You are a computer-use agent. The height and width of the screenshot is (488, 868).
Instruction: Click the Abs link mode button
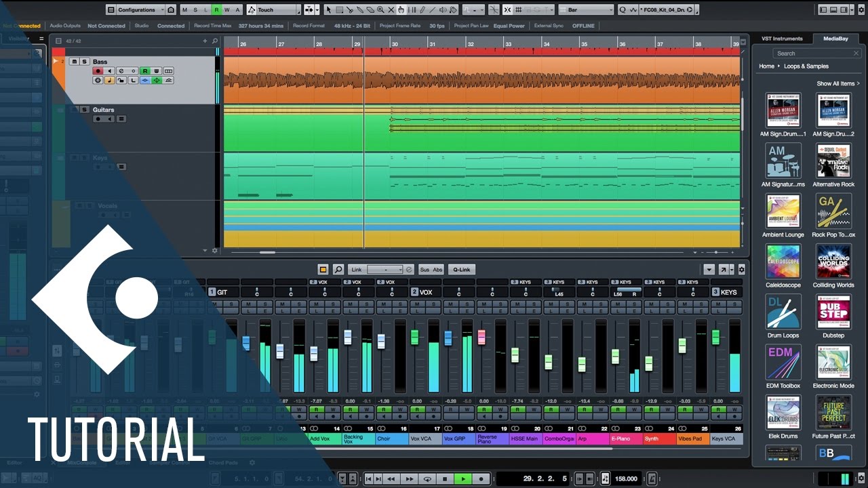point(438,269)
